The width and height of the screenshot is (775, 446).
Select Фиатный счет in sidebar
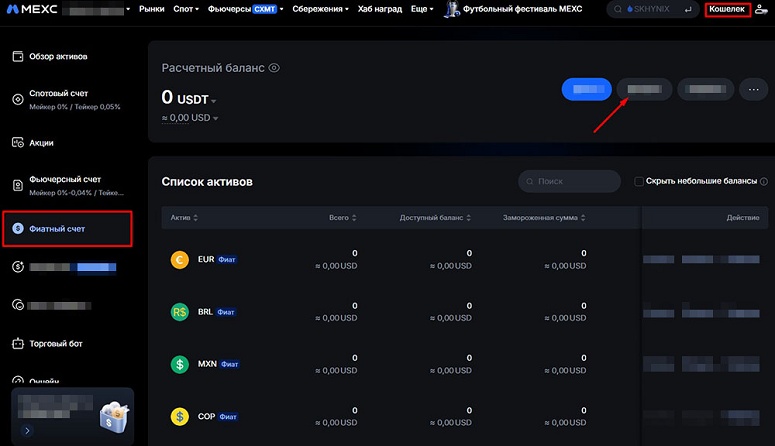[57, 229]
